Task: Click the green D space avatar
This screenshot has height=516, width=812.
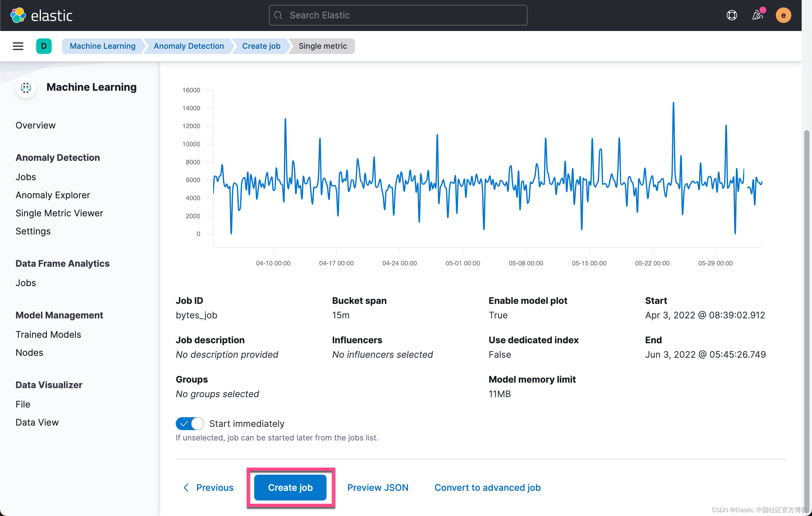Action: pos(44,46)
